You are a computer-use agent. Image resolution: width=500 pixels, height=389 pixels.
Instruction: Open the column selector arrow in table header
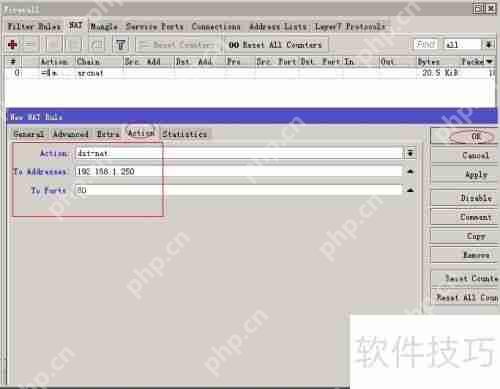(489, 61)
